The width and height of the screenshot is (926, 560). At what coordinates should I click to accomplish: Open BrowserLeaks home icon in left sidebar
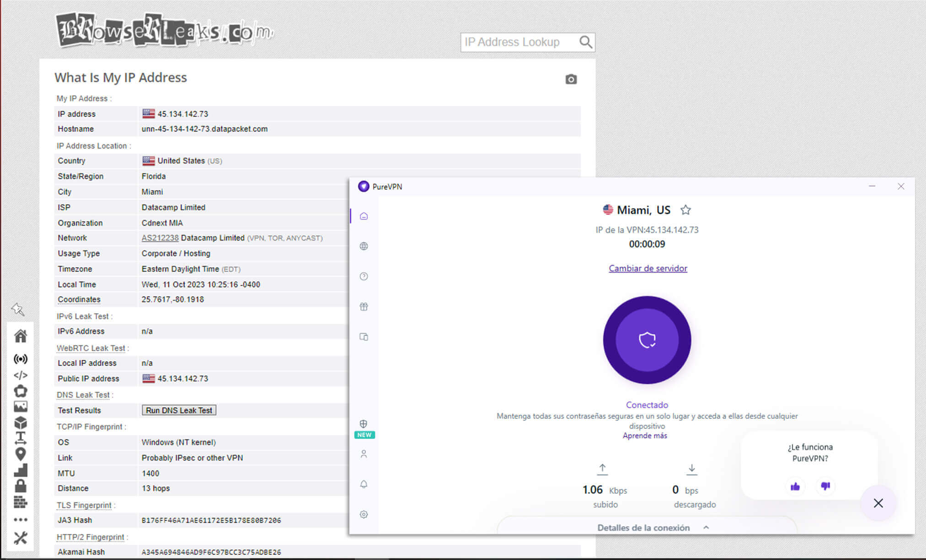(21, 336)
